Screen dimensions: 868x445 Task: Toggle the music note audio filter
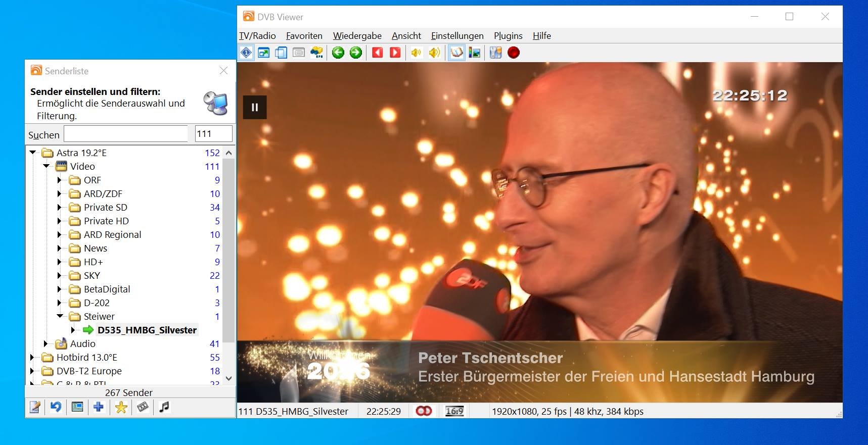pyautogui.click(x=164, y=407)
